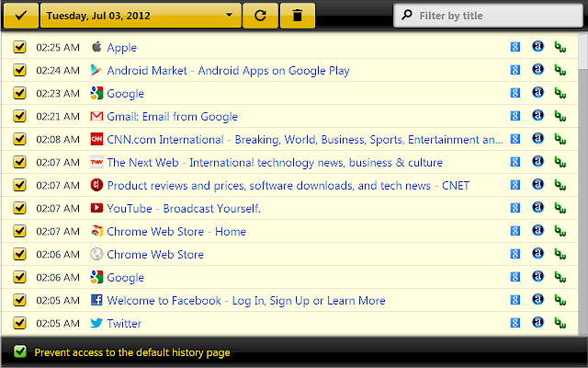Open the Twitter history link
The image size is (588, 368).
click(x=124, y=323)
